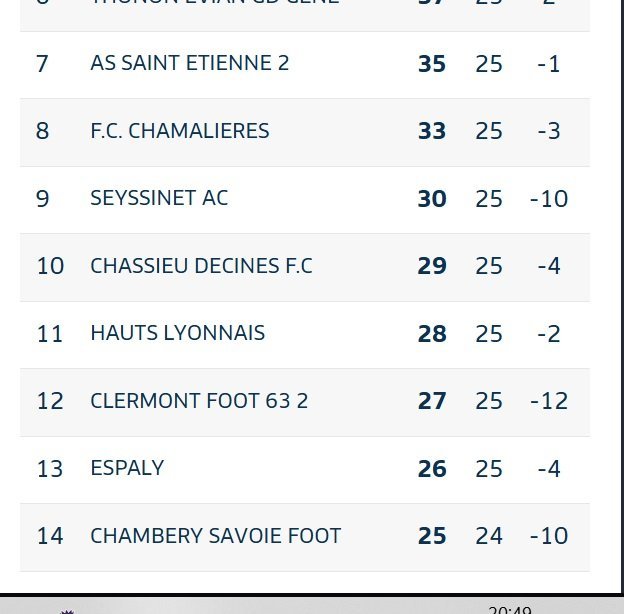Select the F.C. CHAMALIERES team name
Image resolution: width=624 pixels, height=614 pixels.
coord(180,131)
